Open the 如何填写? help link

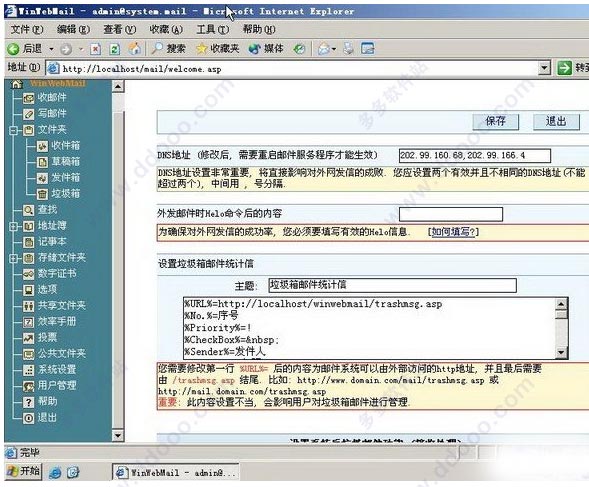pos(453,232)
